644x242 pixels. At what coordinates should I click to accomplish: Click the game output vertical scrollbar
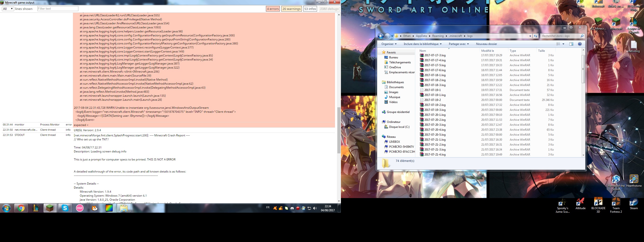(x=339, y=130)
